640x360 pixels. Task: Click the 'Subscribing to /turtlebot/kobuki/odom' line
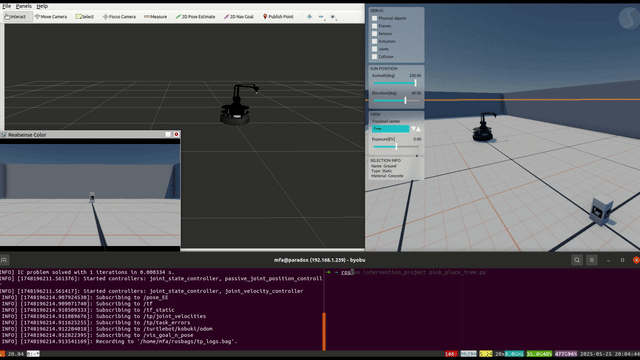pyautogui.click(x=107, y=329)
